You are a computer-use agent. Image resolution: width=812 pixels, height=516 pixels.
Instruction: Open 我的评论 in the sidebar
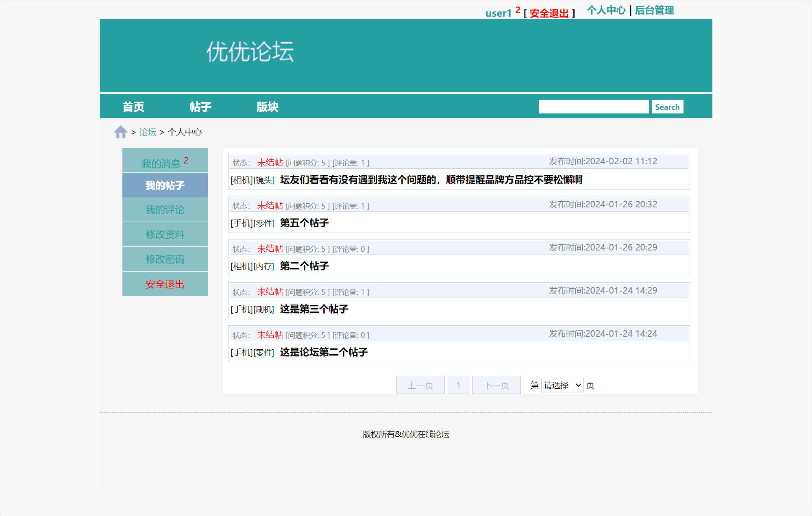165,209
